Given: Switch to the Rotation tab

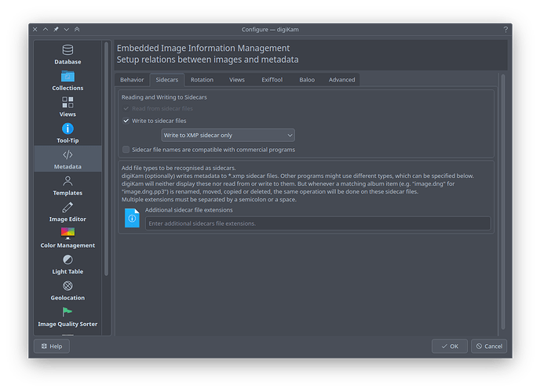Looking at the screenshot, I should pos(202,79).
